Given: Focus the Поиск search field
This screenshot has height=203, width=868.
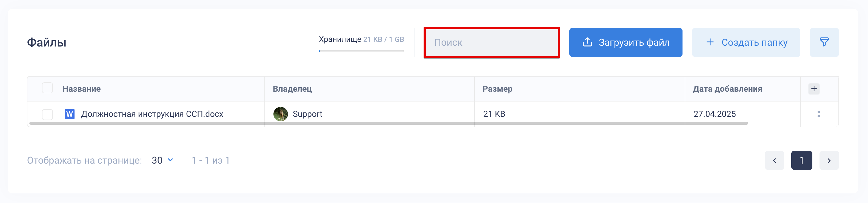Looking at the screenshot, I should click(x=491, y=42).
